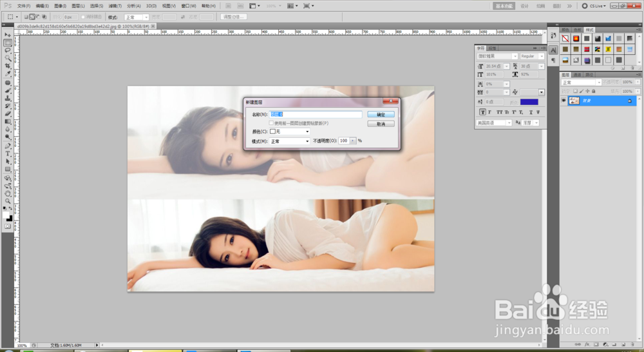Click the blue text color swatch

(x=529, y=102)
